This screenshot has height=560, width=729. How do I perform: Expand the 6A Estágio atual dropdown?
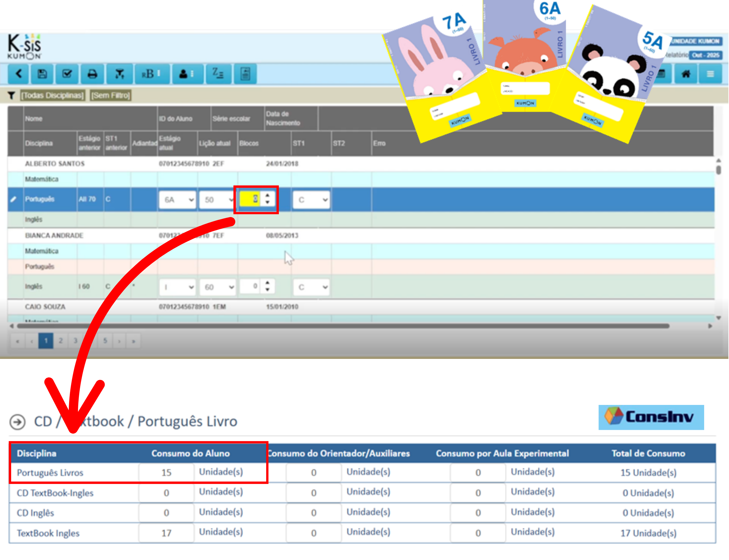tap(177, 200)
